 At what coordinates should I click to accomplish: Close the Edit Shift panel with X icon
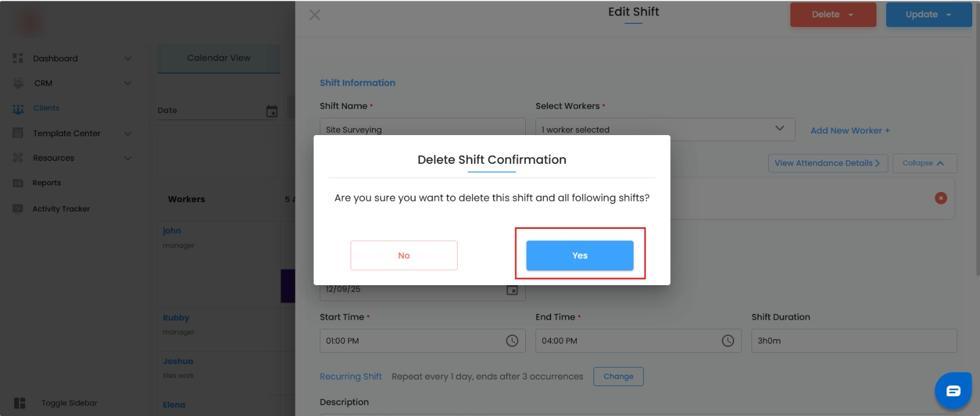point(315,15)
